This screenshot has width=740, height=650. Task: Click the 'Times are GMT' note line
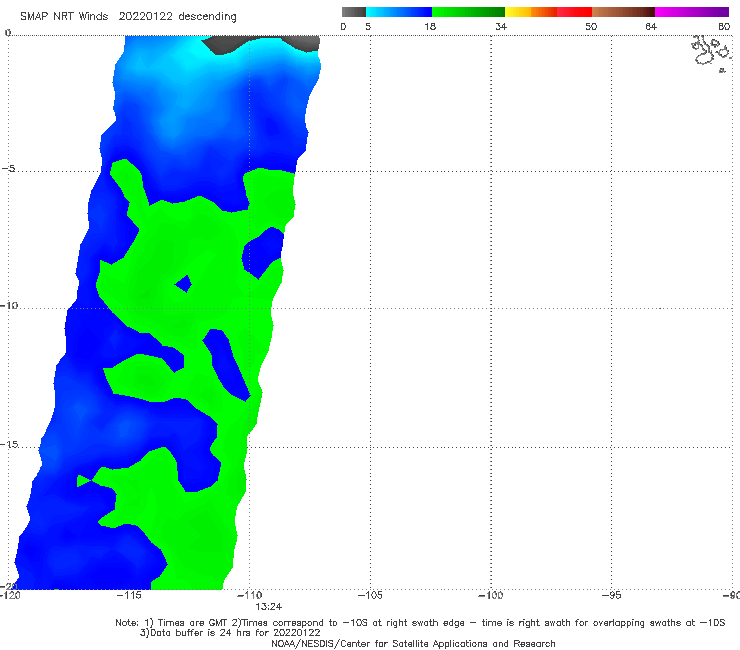point(420,623)
